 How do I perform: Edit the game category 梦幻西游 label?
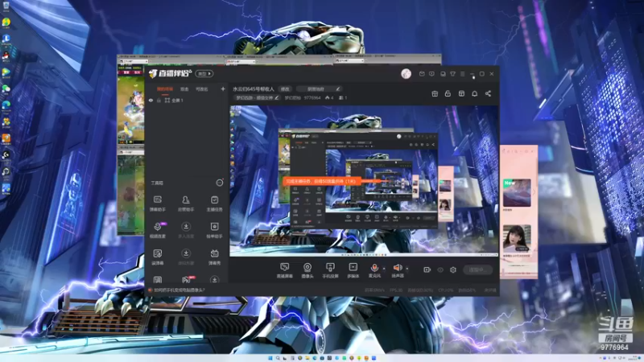[258, 97]
